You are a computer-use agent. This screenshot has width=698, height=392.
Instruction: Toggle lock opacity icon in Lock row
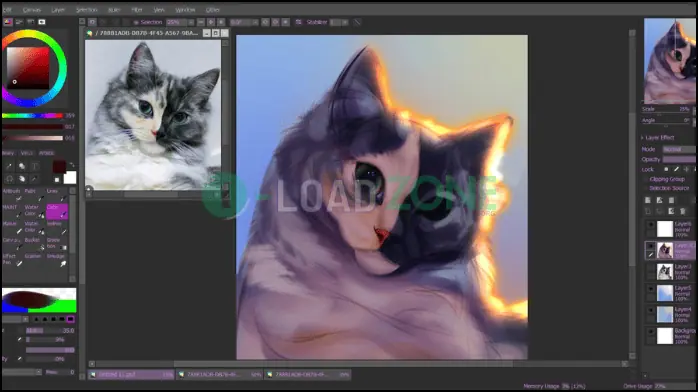[666, 169]
